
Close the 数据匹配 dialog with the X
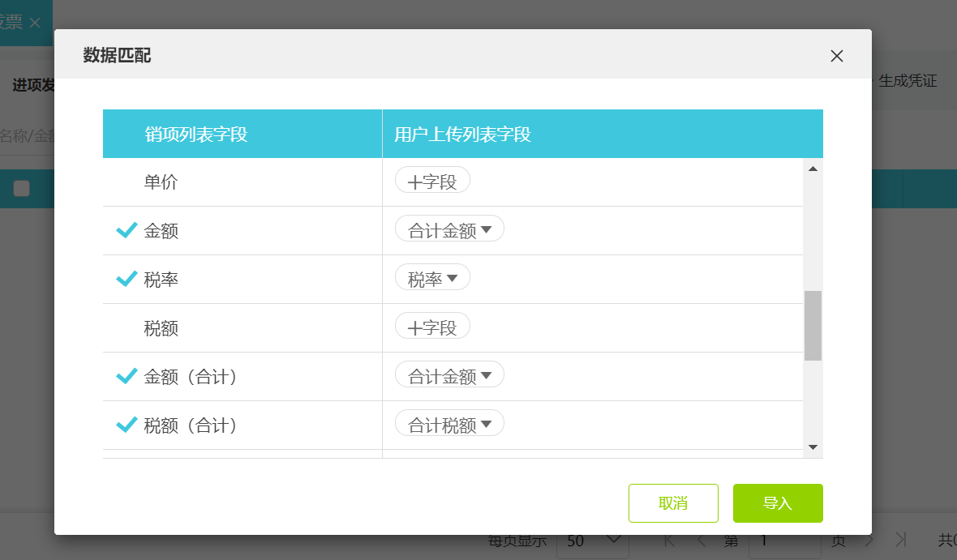tap(836, 56)
